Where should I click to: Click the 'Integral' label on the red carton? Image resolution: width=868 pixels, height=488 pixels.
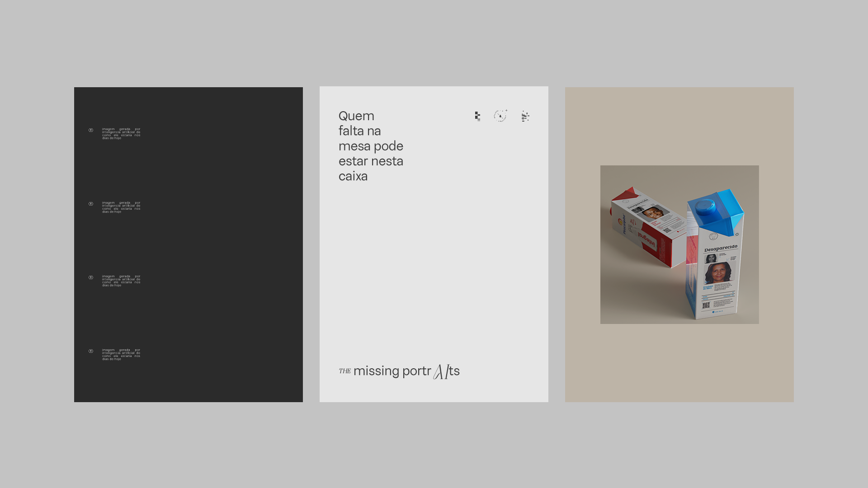click(x=647, y=240)
